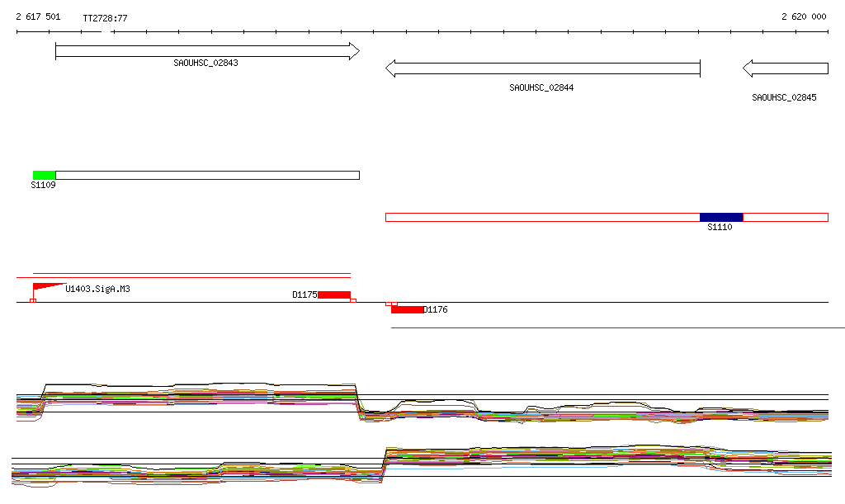The width and height of the screenshot is (845, 504).
Task: Select the D1176 label
Action: (x=436, y=309)
